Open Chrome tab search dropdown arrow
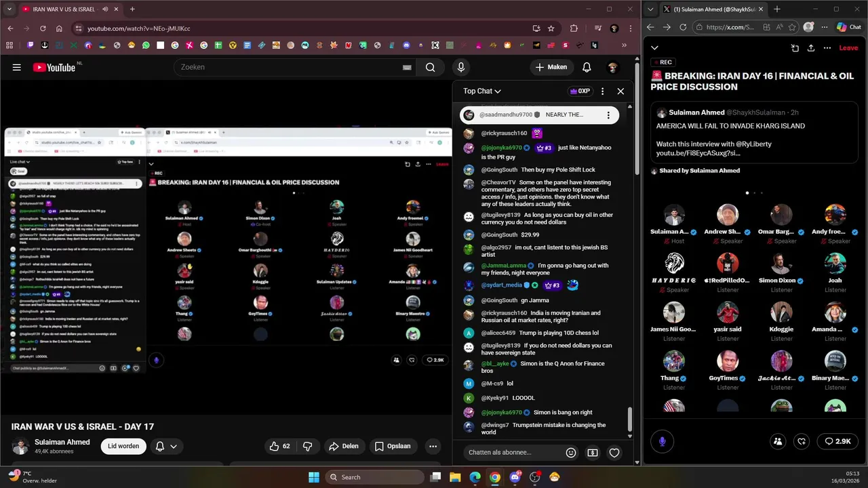Viewport: 868px width, 488px height. point(10,9)
